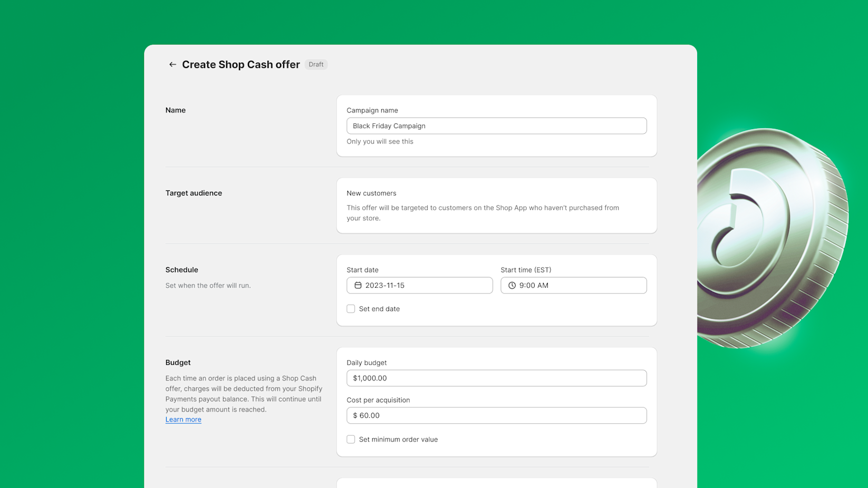Click the Start time (EST) label

(x=526, y=270)
